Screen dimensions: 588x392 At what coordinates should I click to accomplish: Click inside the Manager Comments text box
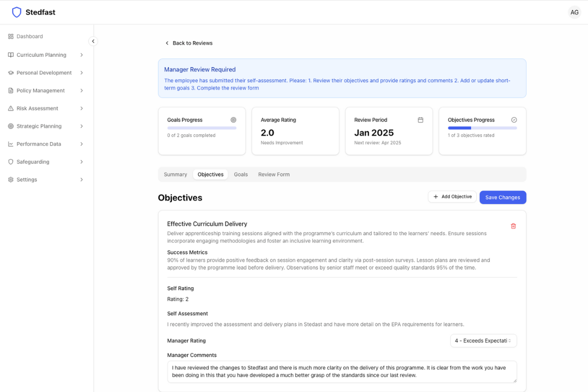pos(342,371)
